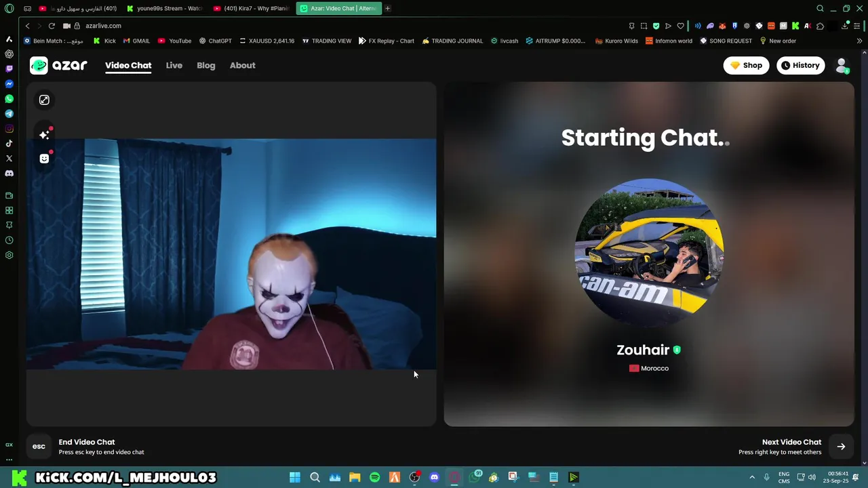
Task: Open the face mask filter tool
Action: pyautogui.click(x=44, y=159)
